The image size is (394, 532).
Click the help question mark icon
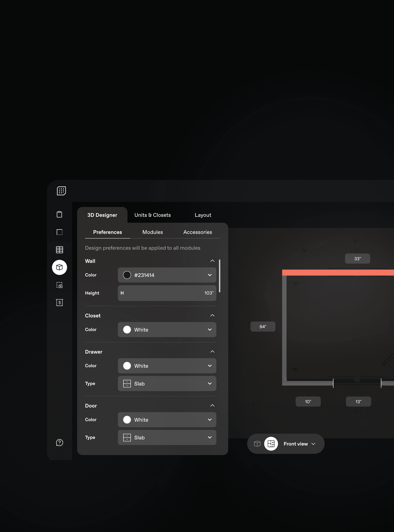(59, 442)
